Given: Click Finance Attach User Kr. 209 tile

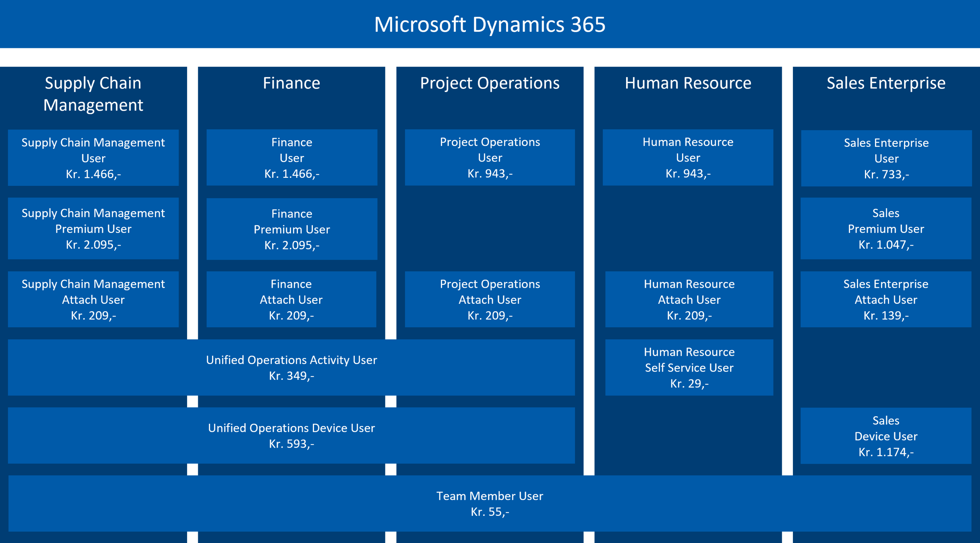Looking at the screenshot, I should pos(291,299).
